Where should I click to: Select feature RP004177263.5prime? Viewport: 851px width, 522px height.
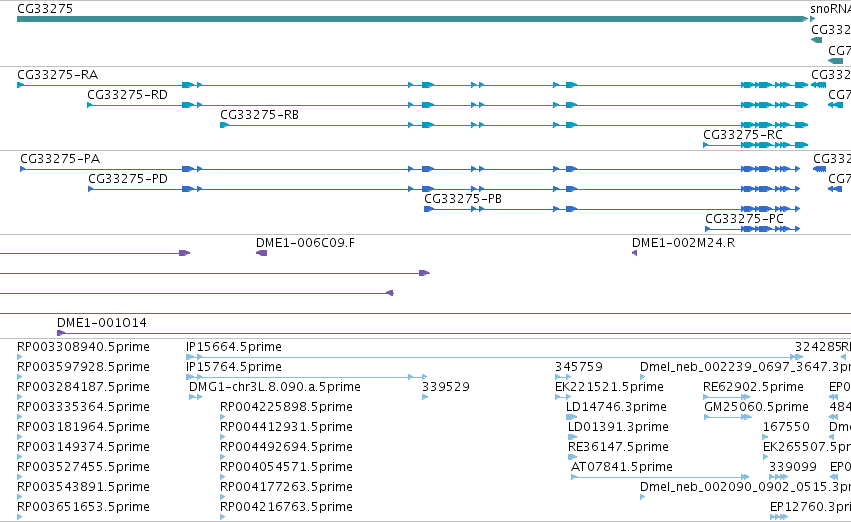click(287, 487)
